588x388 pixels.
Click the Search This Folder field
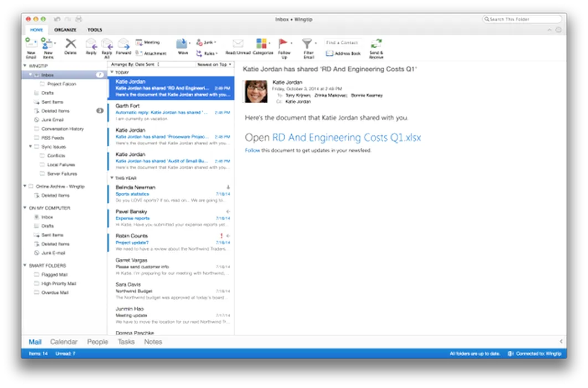522,19
